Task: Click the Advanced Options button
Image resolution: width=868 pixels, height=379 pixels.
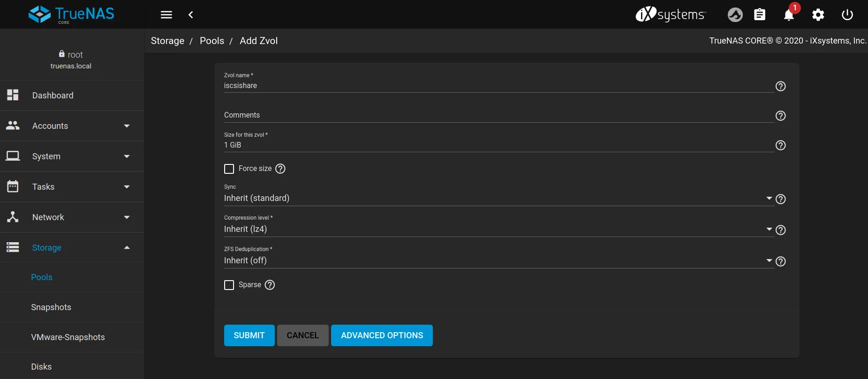Action: tap(382, 335)
